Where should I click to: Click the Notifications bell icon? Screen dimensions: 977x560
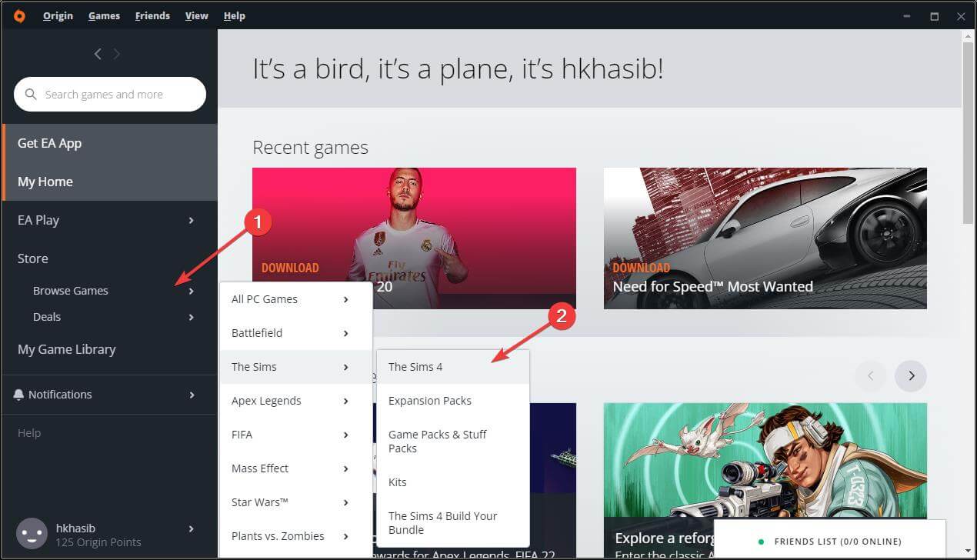click(x=18, y=395)
